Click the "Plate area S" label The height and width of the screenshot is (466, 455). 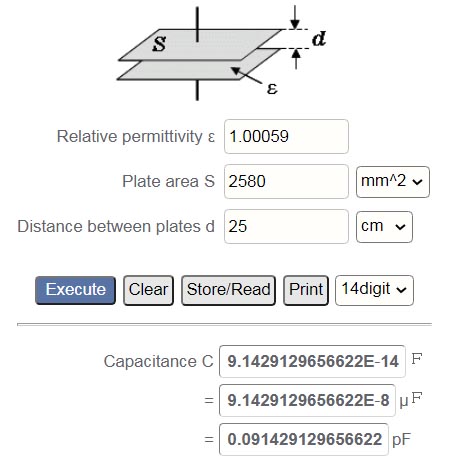(x=168, y=181)
